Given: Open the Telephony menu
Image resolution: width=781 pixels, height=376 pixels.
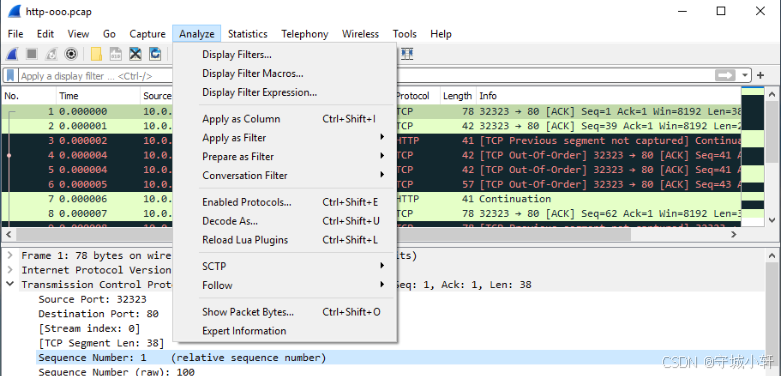Looking at the screenshot, I should (304, 34).
